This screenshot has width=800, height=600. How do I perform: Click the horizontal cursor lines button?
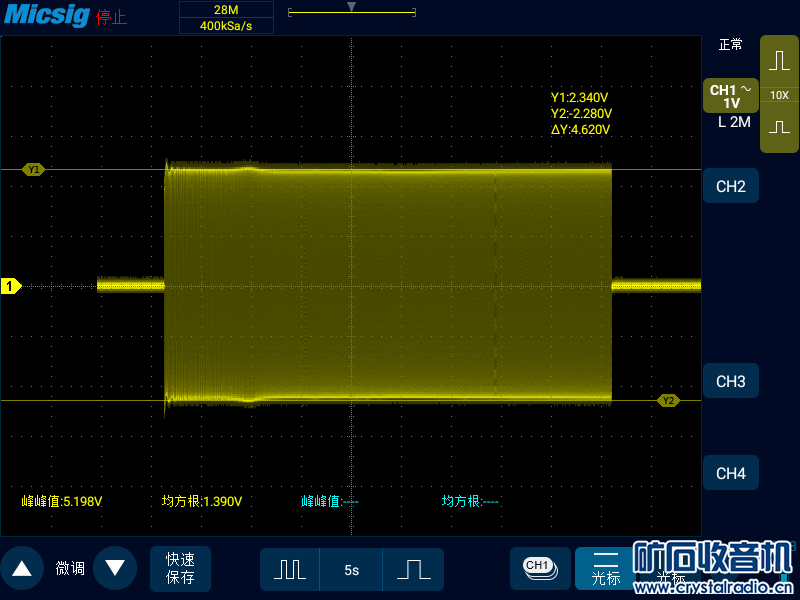tap(606, 568)
